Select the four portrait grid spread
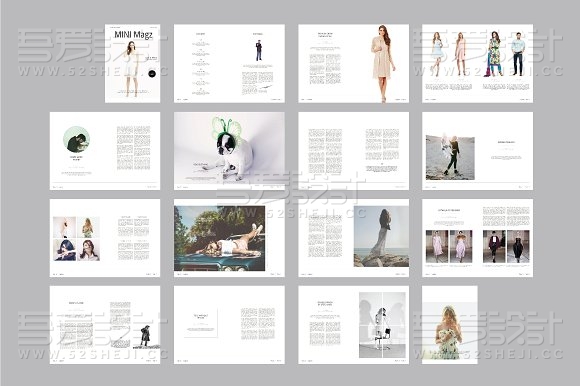This screenshot has width=580, height=386. pyautogui.click(x=105, y=238)
